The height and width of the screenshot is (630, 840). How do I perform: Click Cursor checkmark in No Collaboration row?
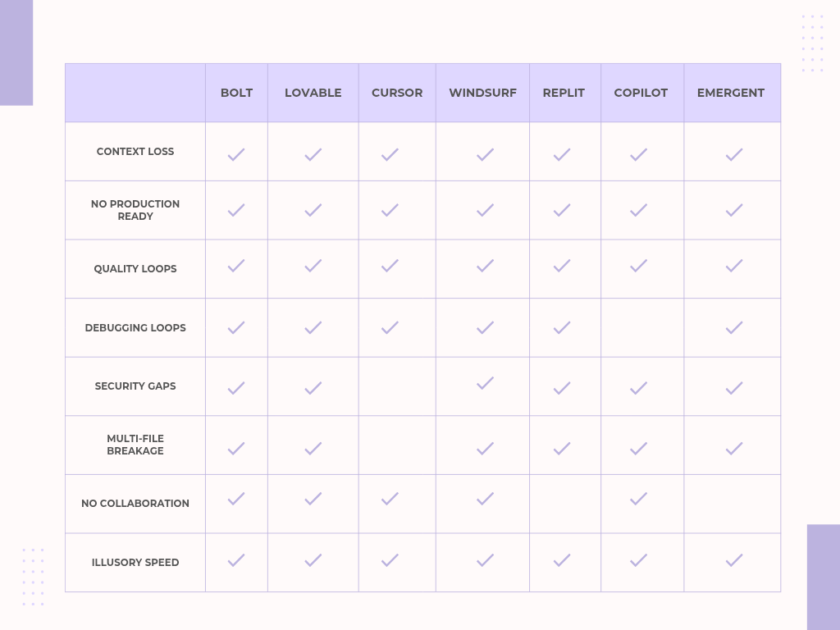(390, 499)
